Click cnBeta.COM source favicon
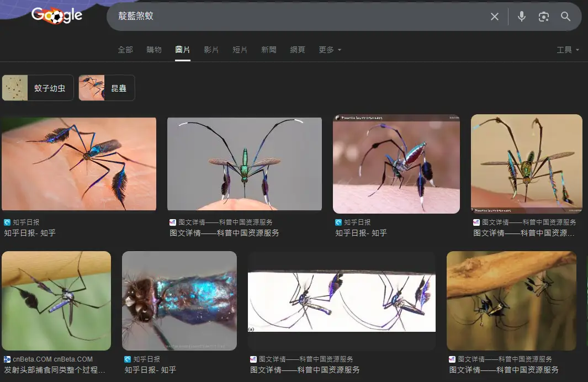Image resolution: width=588 pixels, height=382 pixels. point(7,359)
